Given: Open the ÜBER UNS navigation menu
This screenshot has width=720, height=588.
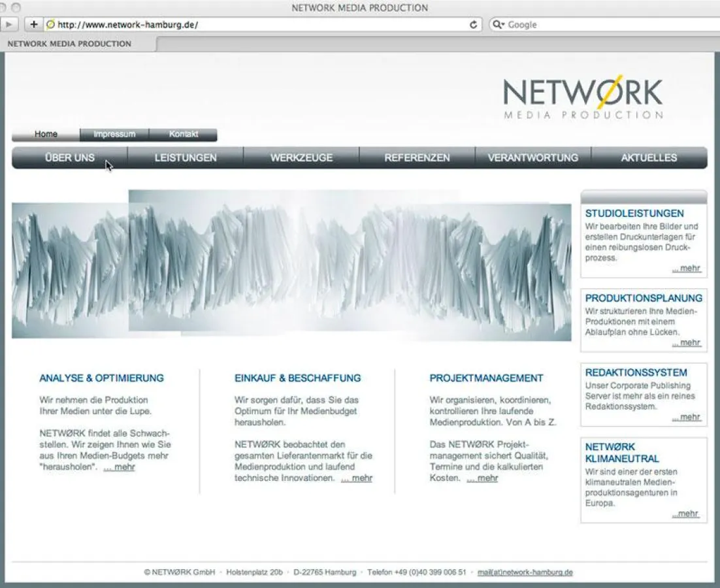Looking at the screenshot, I should pos(69,157).
